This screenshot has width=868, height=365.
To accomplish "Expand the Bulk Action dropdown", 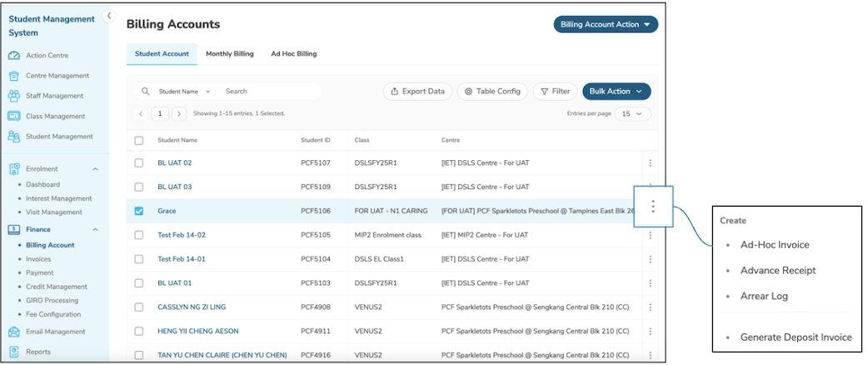I will (616, 92).
